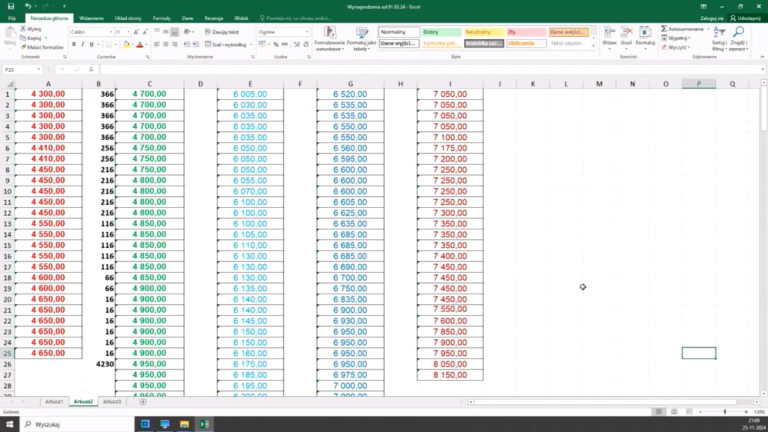Open the Formuły ribbon tab

pos(161,18)
